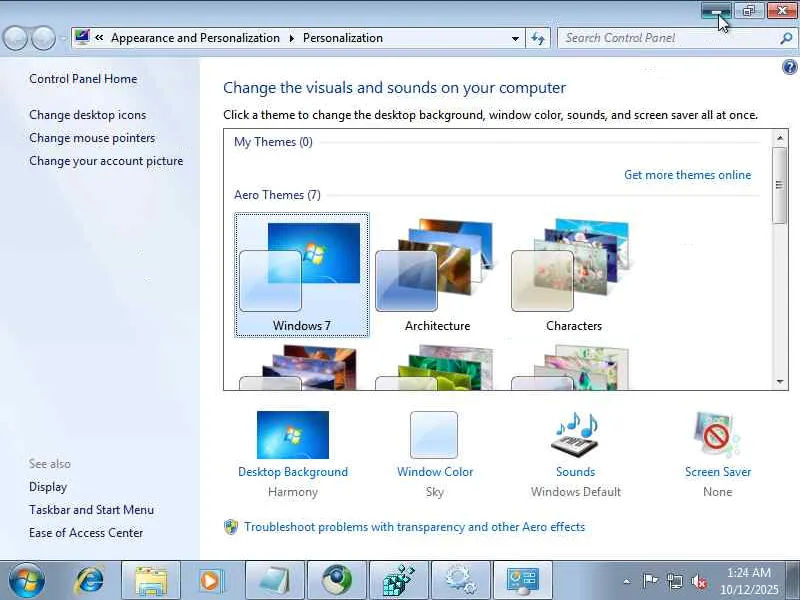The width and height of the screenshot is (800, 600).
Task: Open Change your account picture
Action: (x=106, y=161)
